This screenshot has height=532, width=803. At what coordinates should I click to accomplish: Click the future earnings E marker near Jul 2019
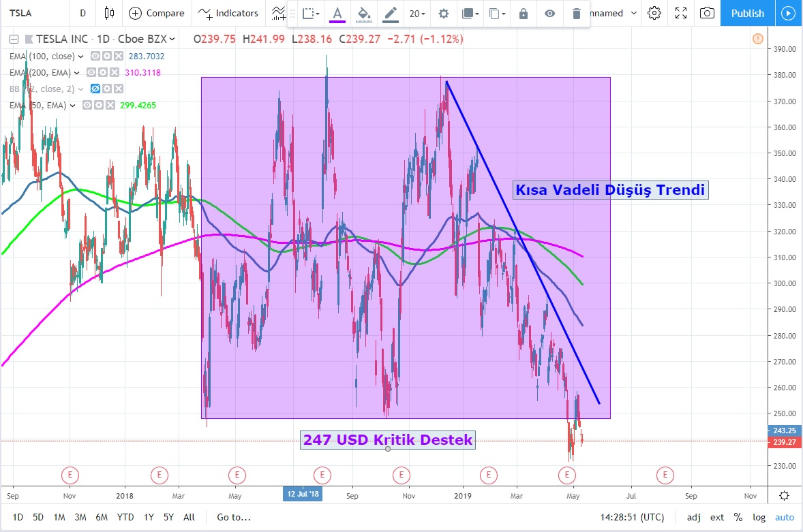click(x=665, y=475)
